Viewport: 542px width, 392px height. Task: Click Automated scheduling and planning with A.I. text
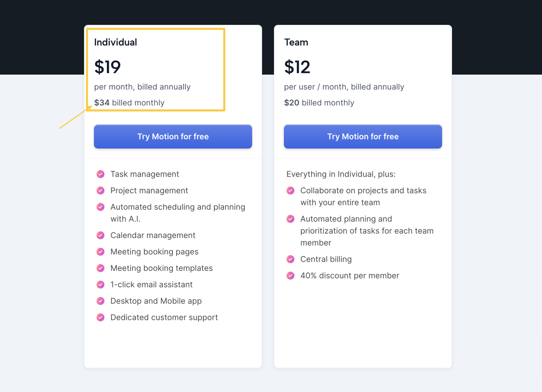178,213
